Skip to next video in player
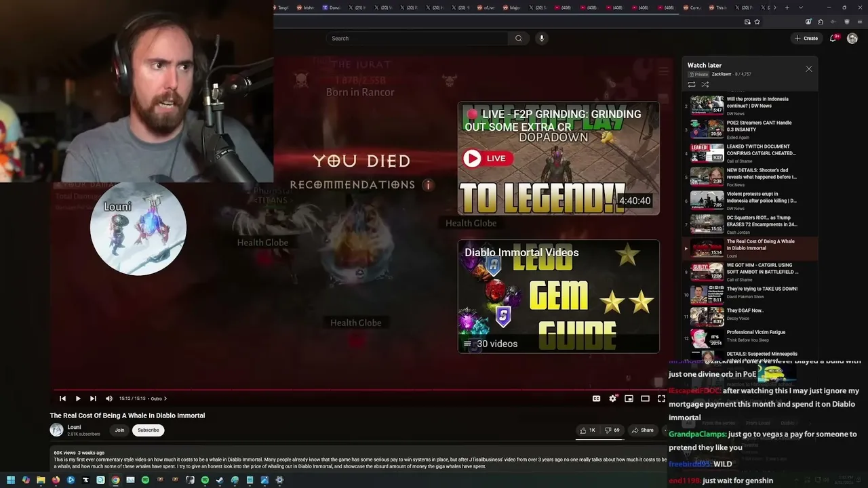The width and height of the screenshot is (868, 488). 93,399
